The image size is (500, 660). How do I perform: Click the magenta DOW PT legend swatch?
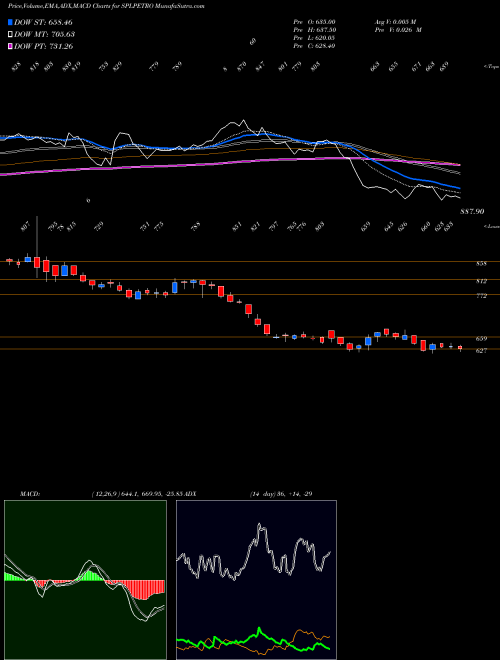pyautogui.click(x=10, y=46)
